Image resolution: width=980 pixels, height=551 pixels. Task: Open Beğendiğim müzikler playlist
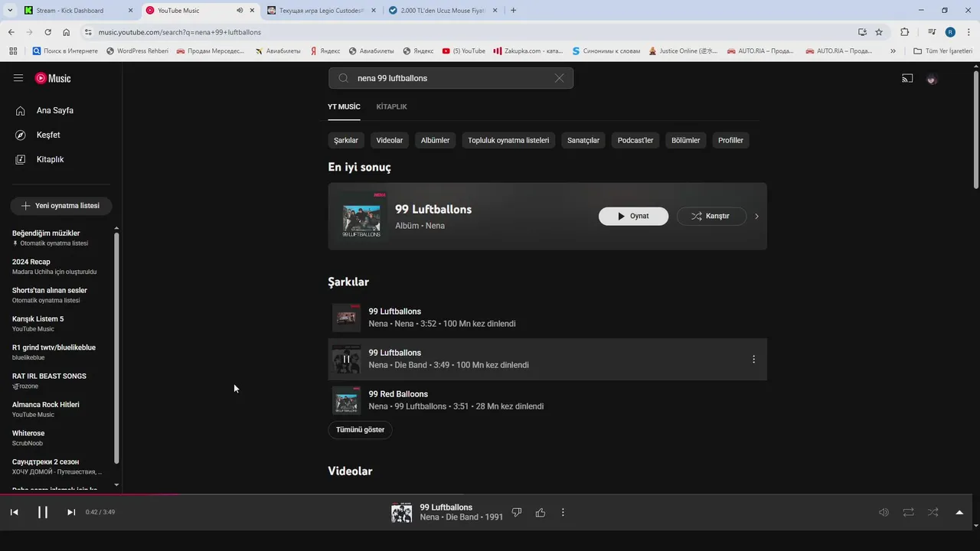click(46, 233)
